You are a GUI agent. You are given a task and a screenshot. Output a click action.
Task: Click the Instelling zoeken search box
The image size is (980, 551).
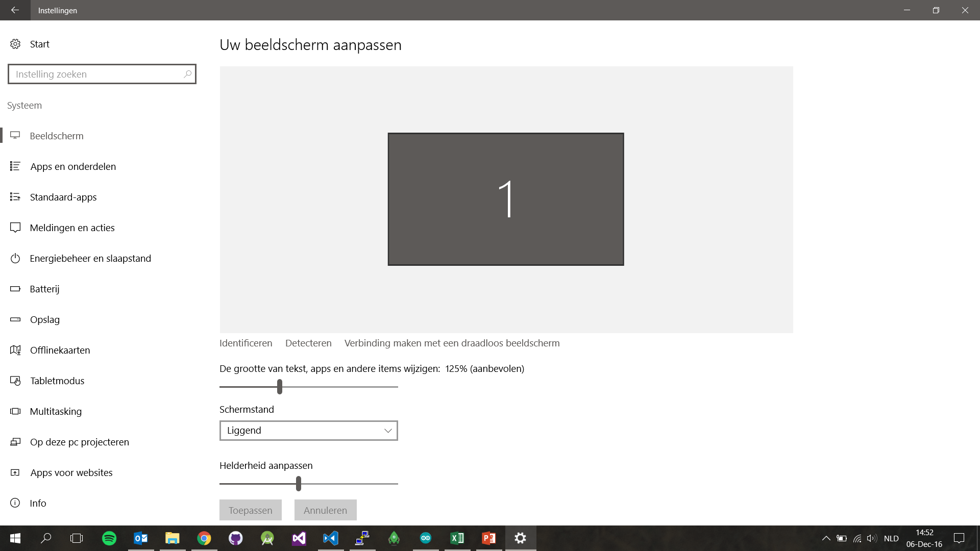pyautogui.click(x=102, y=74)
